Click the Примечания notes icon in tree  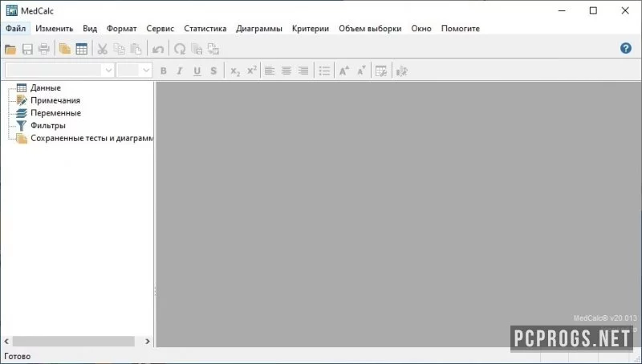tap(22, 100)
